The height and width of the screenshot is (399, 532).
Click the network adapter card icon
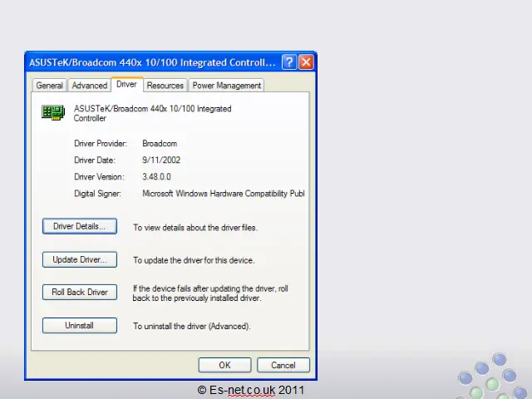(x=53, y=113)
